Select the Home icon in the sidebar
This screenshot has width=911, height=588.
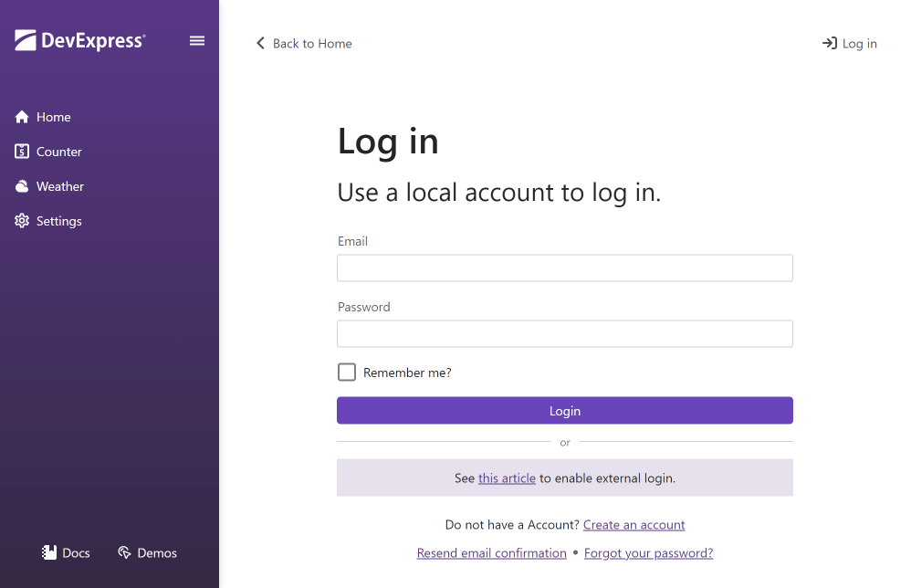(x=21, y=117)
